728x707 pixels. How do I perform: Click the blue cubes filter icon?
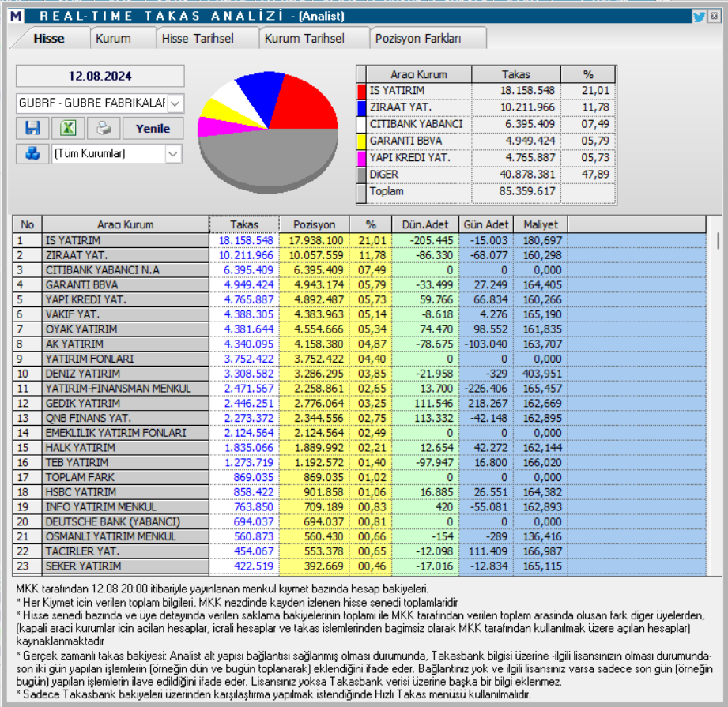click(x=32, y=154)
